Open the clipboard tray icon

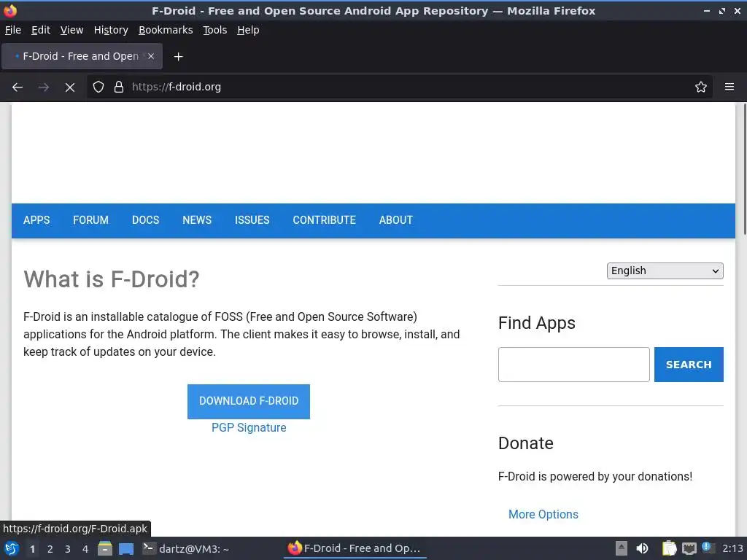(x=669, y=548)
